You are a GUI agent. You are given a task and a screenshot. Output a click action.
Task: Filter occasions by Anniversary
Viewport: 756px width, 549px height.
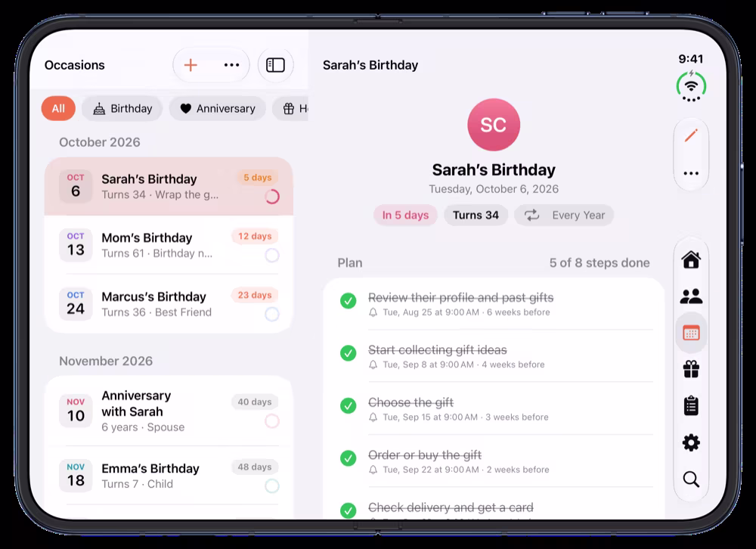218,109
